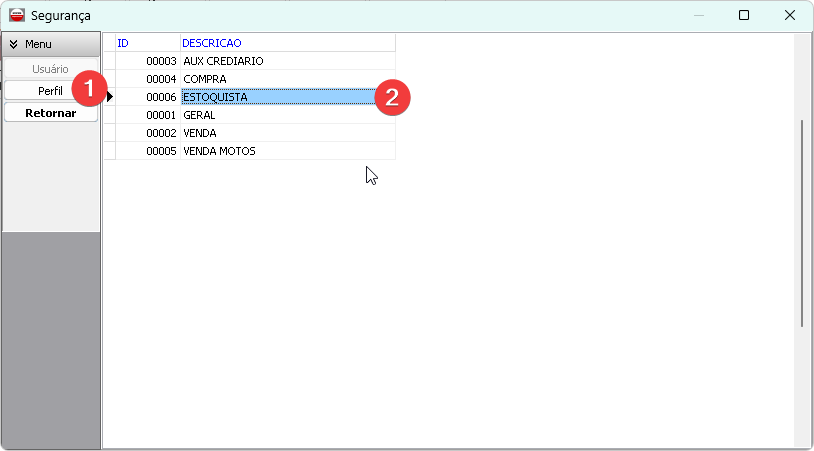Minimize the Segurança window
The image size is (814, 451).
click(698, 15)
